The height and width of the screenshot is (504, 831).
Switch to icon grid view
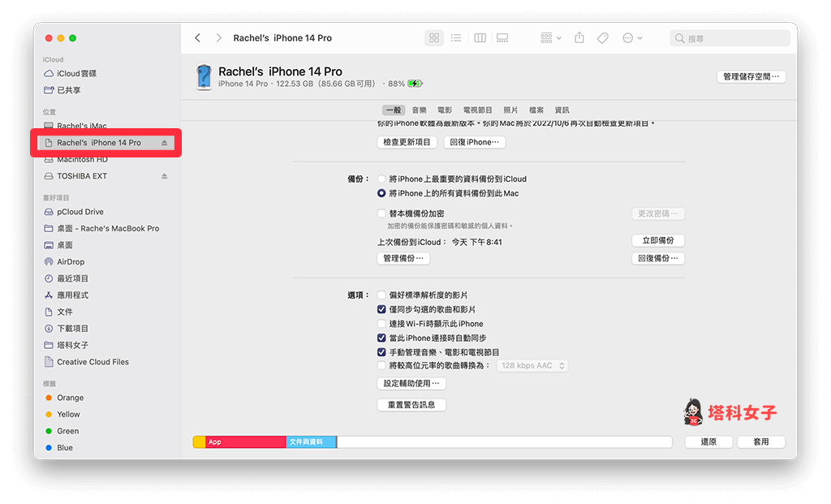pyautogui.click(x=434, y=37)
